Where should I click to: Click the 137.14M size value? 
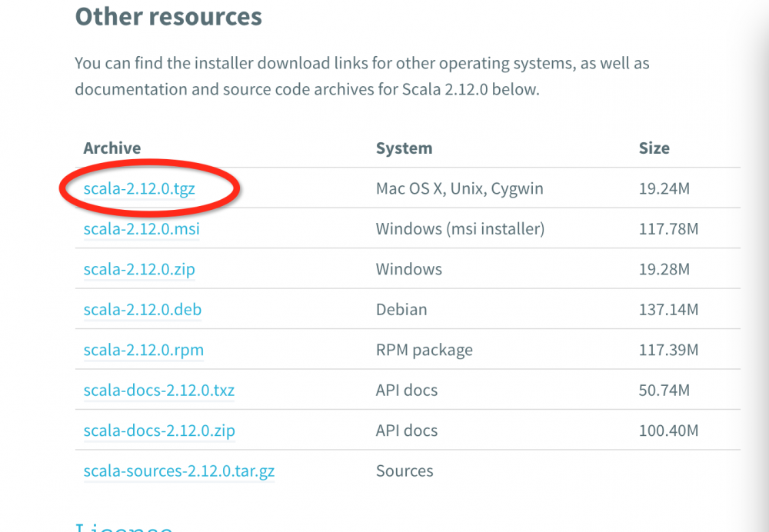pos(668,310)
